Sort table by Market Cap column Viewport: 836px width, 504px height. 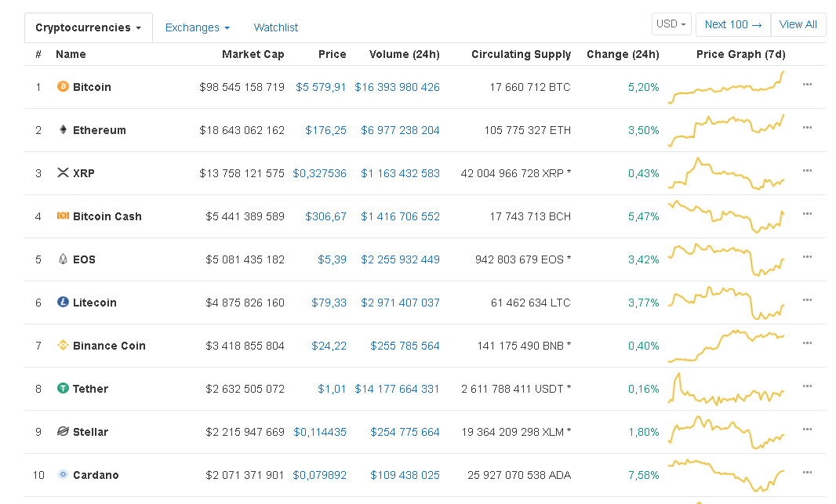[x=253, y=54]
